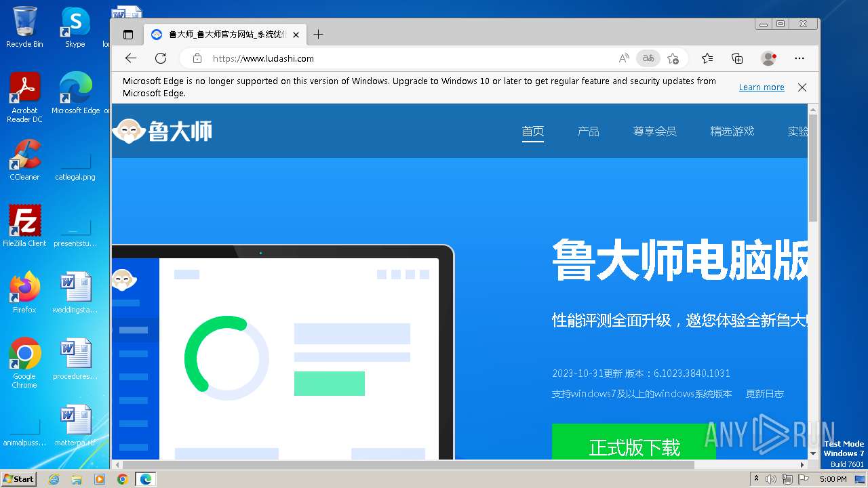Click the volume speaker tray icon
The height and width of the screenshot is (488, 868).
click(x=771, y=479)
